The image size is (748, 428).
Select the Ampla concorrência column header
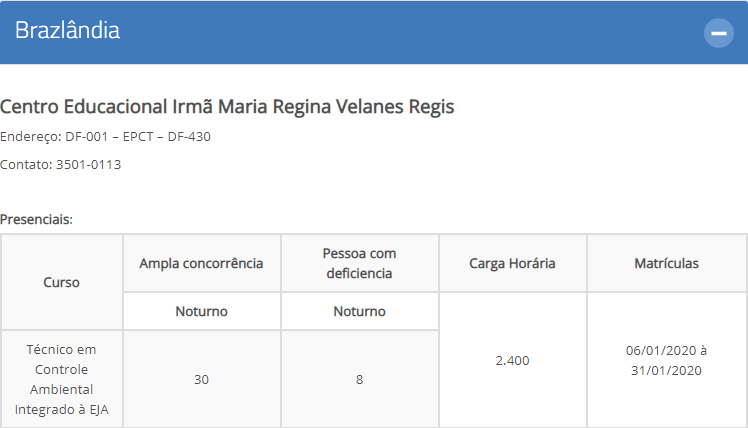(x=201, y=263)
